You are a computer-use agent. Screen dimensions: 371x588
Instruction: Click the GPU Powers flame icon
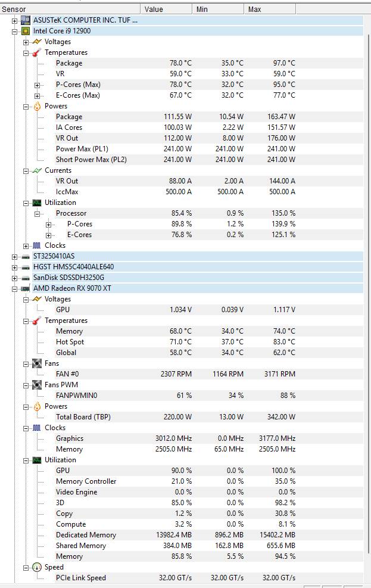coord(37,406)
